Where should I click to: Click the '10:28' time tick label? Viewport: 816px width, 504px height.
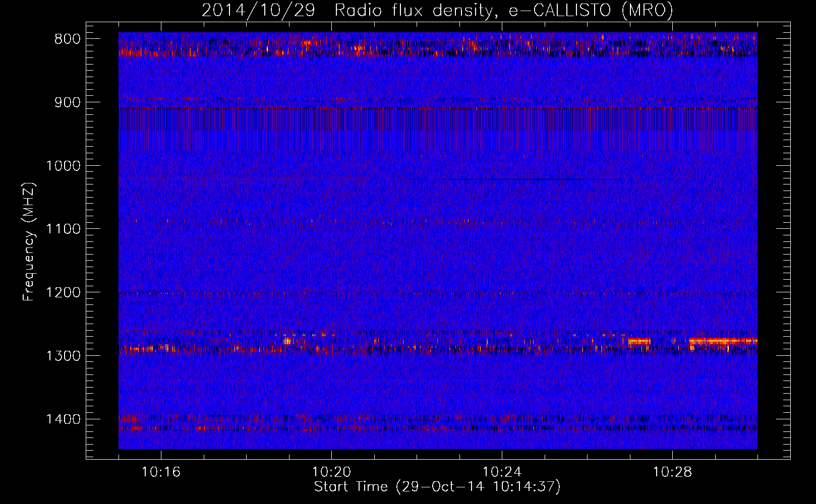click(672, 472)
